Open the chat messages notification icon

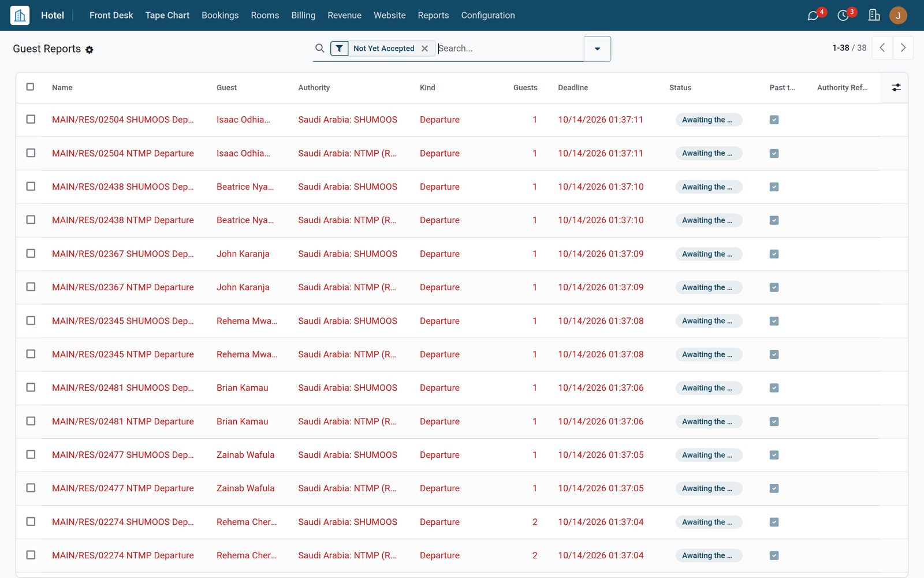[x=813, y=16]
